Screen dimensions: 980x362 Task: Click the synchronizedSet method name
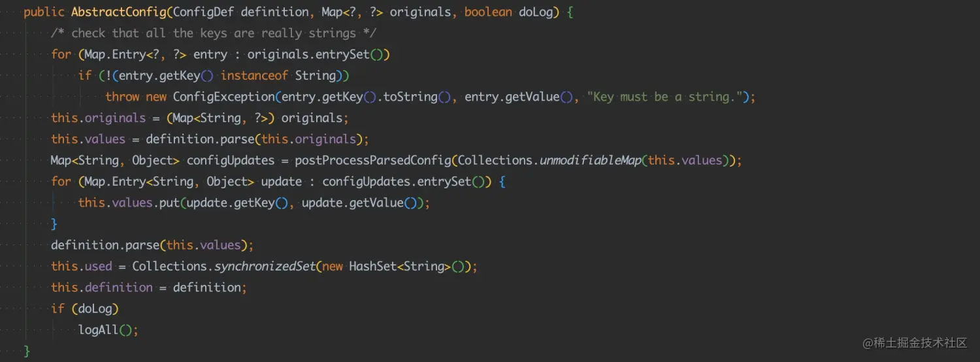pyautogui.click(x=264, y=266)
